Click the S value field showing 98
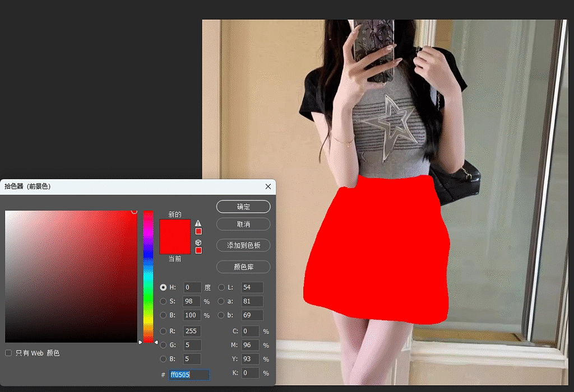The width and height of the screenshot is (574, 392). 192,301
